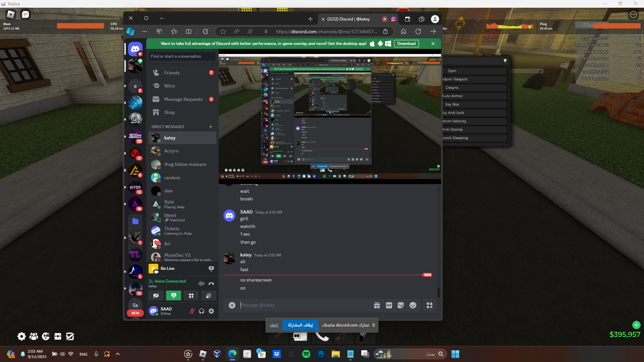Open the Discord Shop

tap(182, 112)
